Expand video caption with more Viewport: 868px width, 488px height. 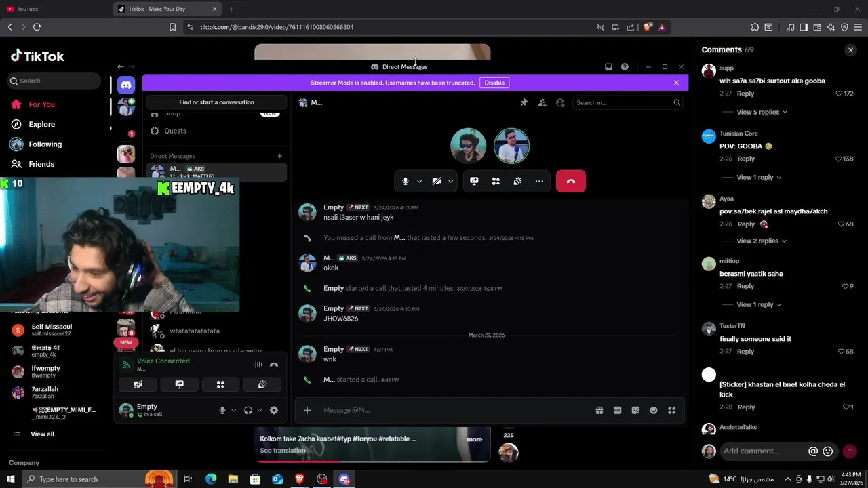474,439
